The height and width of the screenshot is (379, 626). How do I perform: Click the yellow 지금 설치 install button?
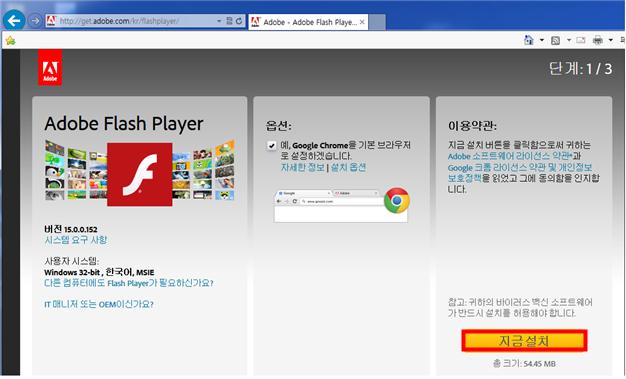coord(524,341)
